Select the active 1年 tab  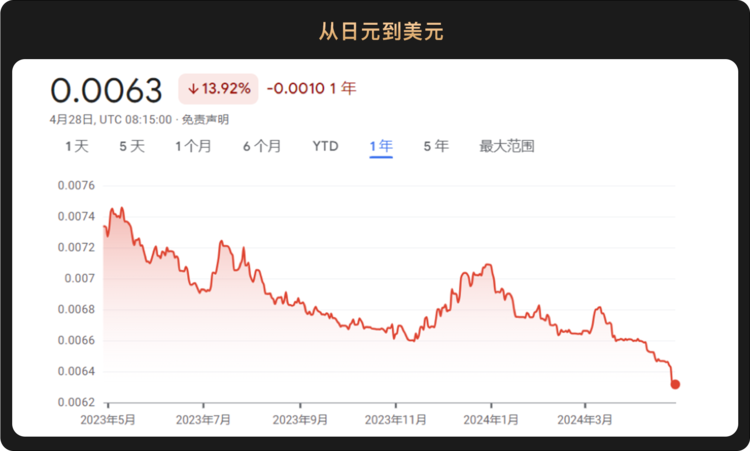381,146
